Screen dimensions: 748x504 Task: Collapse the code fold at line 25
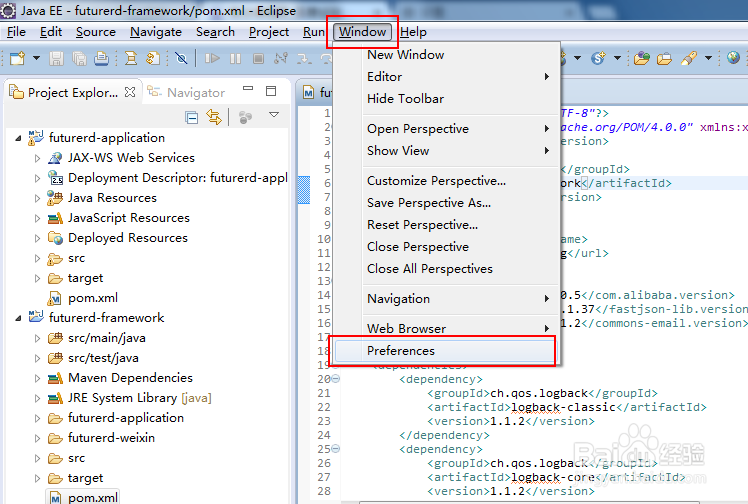pos(336,449)
